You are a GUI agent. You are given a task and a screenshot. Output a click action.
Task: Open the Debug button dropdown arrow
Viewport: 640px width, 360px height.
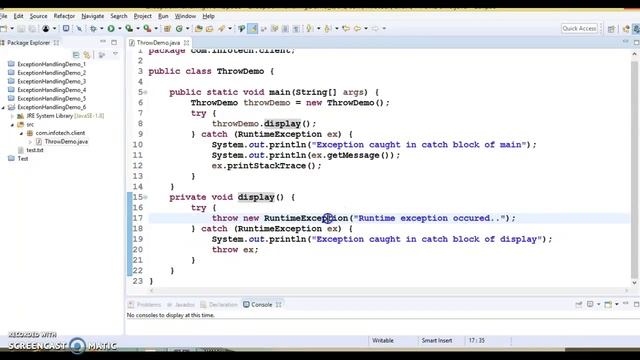pyautogui.click(x=102, y=29)
